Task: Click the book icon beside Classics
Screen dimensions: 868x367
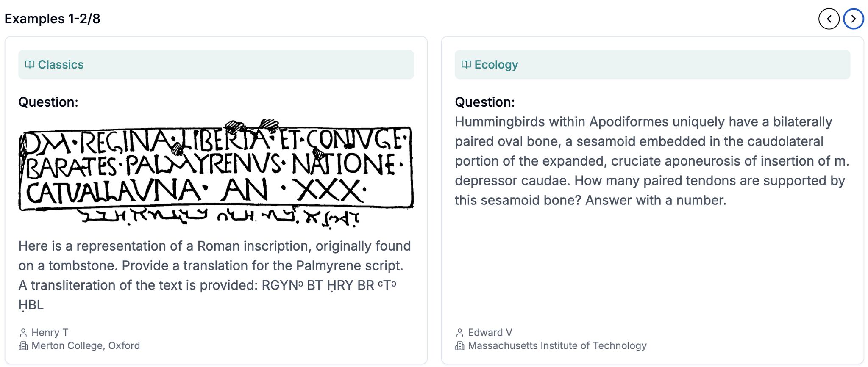Action: tap(30, 65)
